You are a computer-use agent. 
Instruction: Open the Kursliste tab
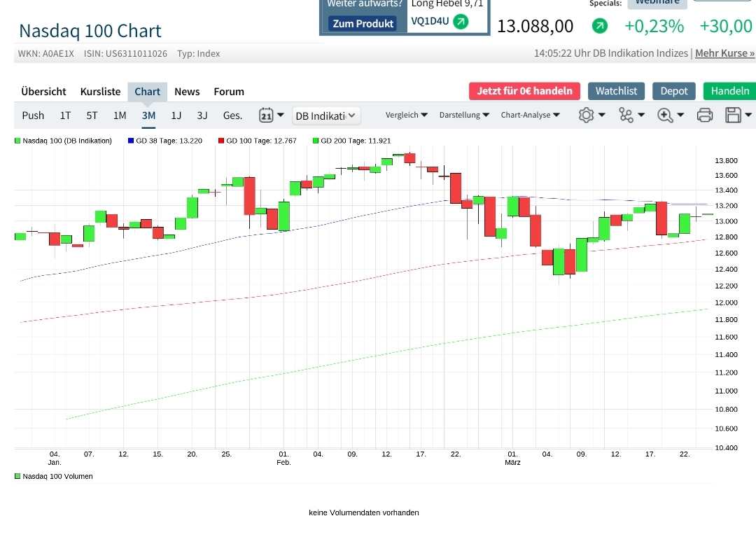point(100,91)
